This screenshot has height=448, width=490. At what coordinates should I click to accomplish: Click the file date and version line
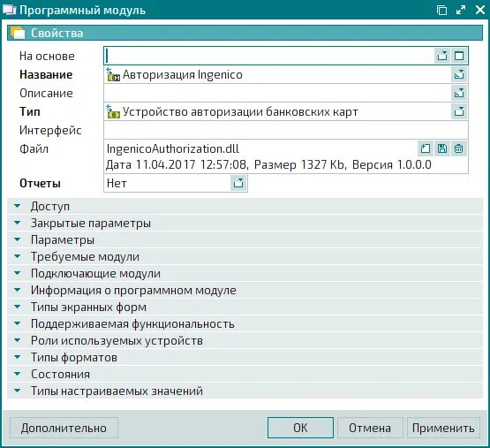tap(268, 164)
